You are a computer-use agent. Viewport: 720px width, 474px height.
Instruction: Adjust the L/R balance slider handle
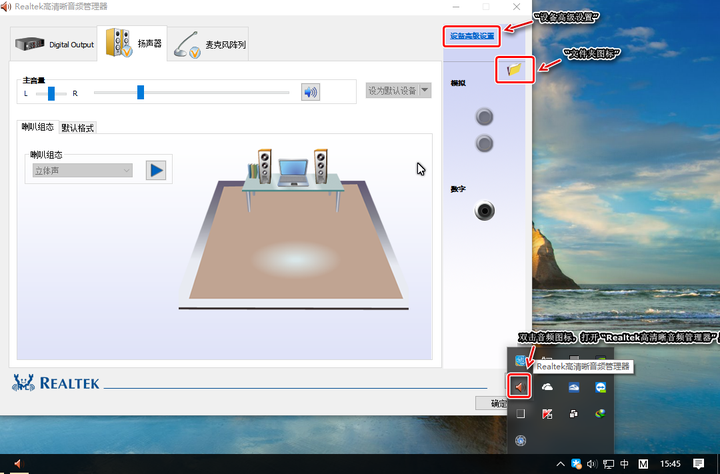51,93
